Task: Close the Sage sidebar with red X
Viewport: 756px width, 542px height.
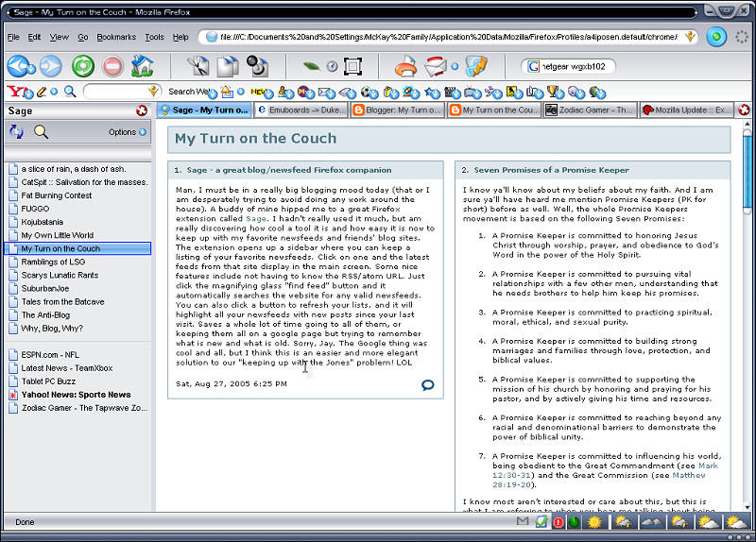Action: (x=141, y=110)
